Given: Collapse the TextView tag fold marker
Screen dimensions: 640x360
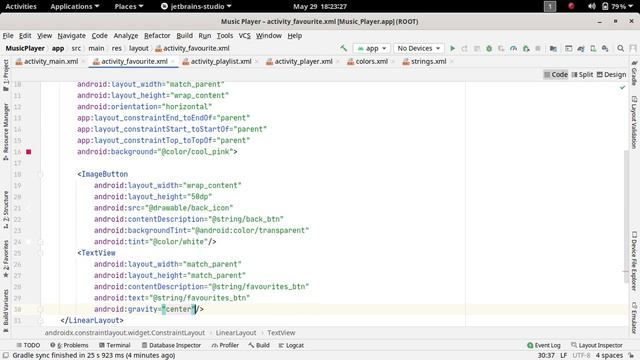Looking at the screenshot, I should (x=40, y=253).
